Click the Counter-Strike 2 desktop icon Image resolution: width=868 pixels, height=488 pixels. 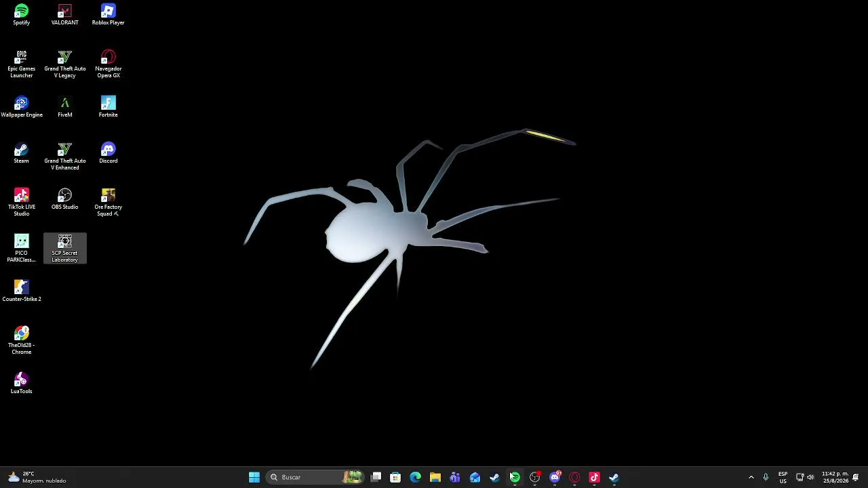[21, 291]
